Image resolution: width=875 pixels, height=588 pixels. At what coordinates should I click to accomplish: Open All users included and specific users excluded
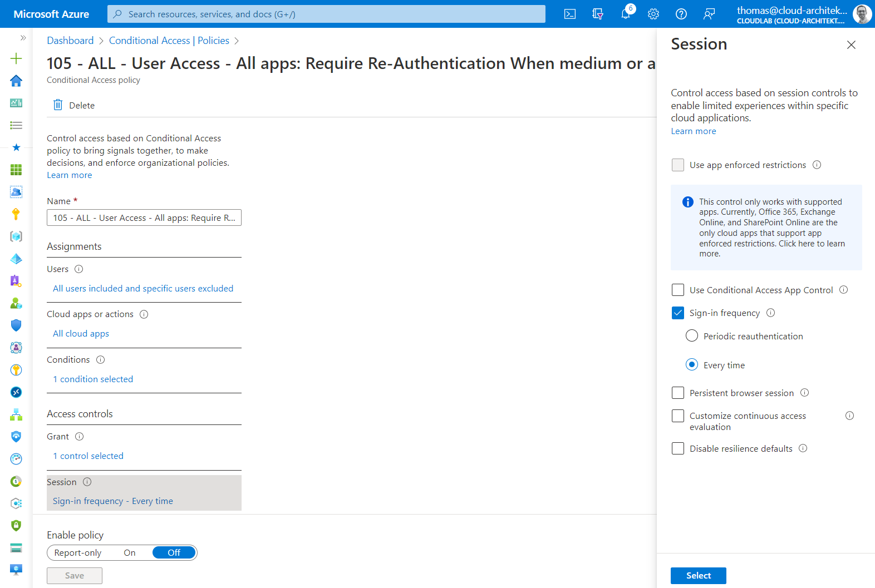143,288
